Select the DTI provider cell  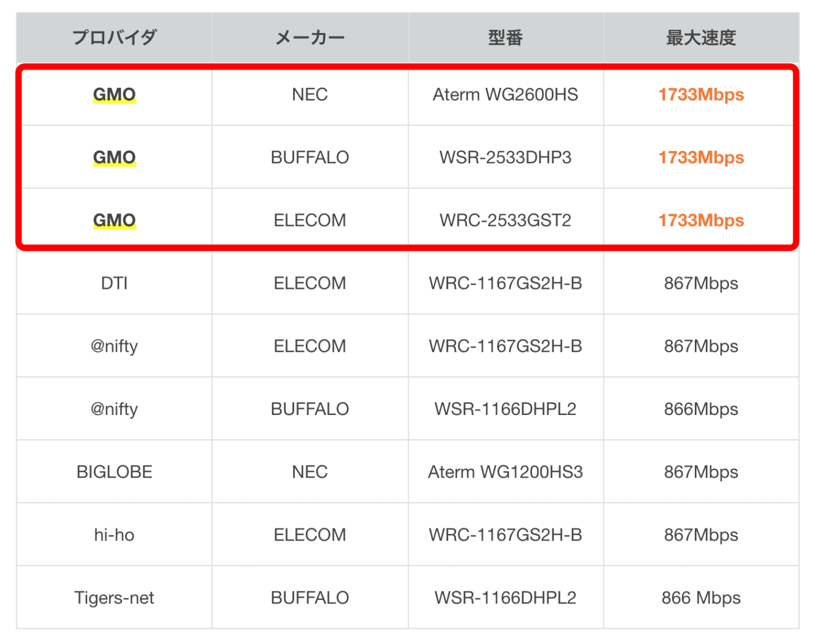[x=114, y=283]
